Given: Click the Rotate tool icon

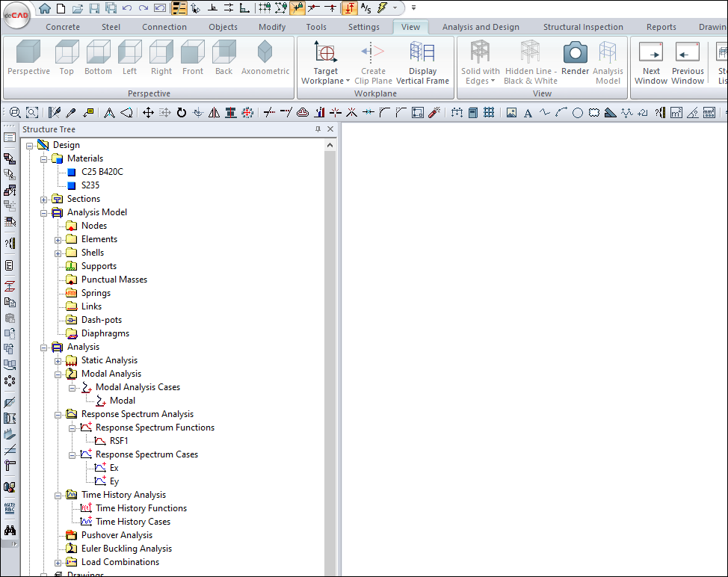Looking at the screenshot, I should 181,113.
